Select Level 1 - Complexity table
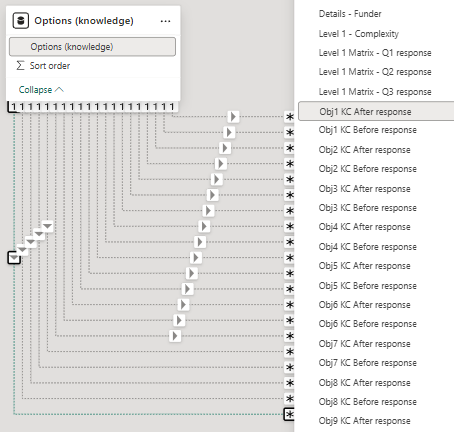The height and width of the screenshot is (432, 454). coord(359,34)
